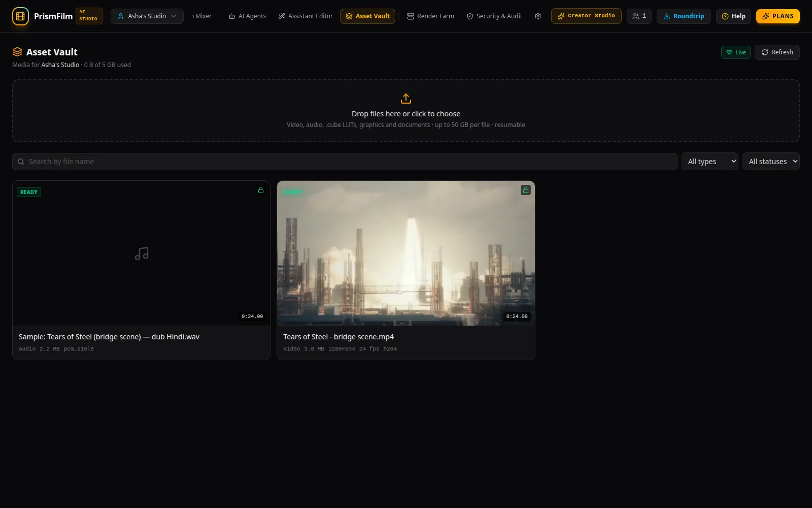Click the "0 B of 5 GB used" storage text

108,65
